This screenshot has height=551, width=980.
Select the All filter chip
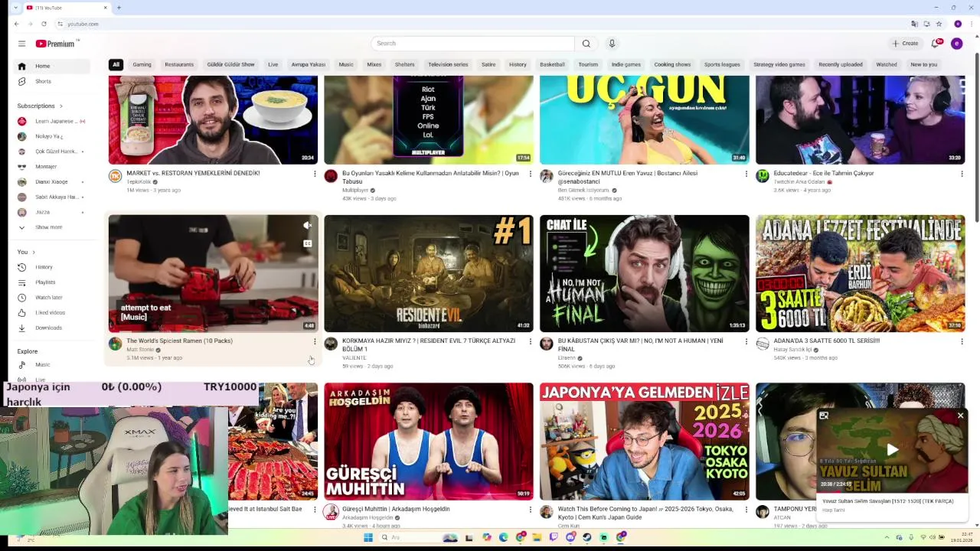pyautogui.click(x=116, y=64)
